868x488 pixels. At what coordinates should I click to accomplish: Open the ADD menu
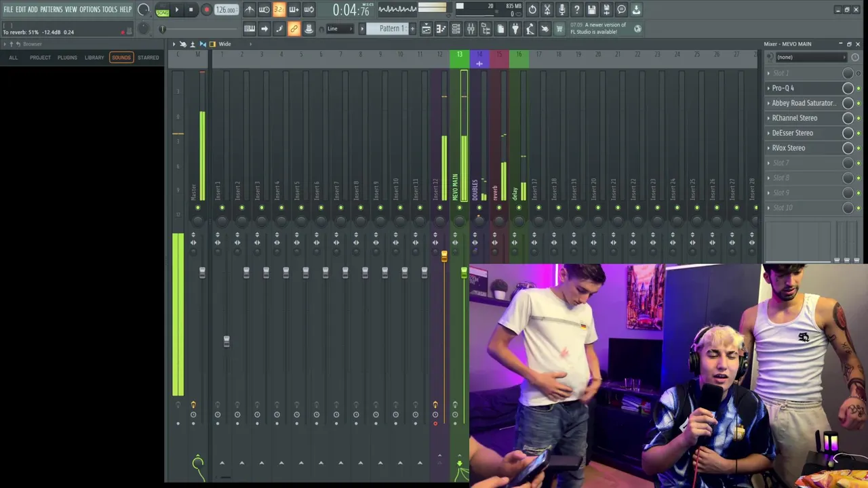(x=33, y=9)
